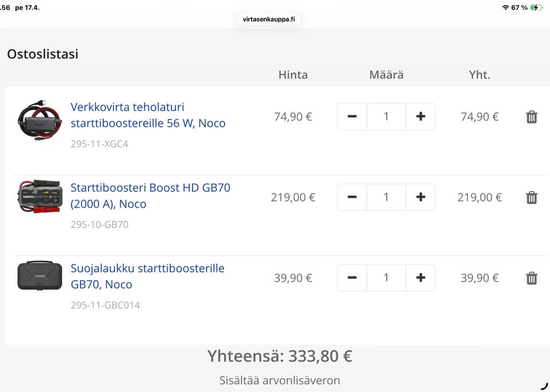Add one more Suojalaukku starttiboosterille GB70
The width and height of the screenshot is (550, 392).
click(421, 278)
